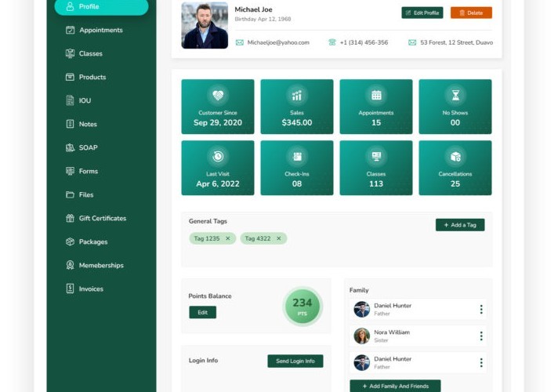Click the SOAP icon in sidebar
The image size is (558, 392).
coord(71,147)
